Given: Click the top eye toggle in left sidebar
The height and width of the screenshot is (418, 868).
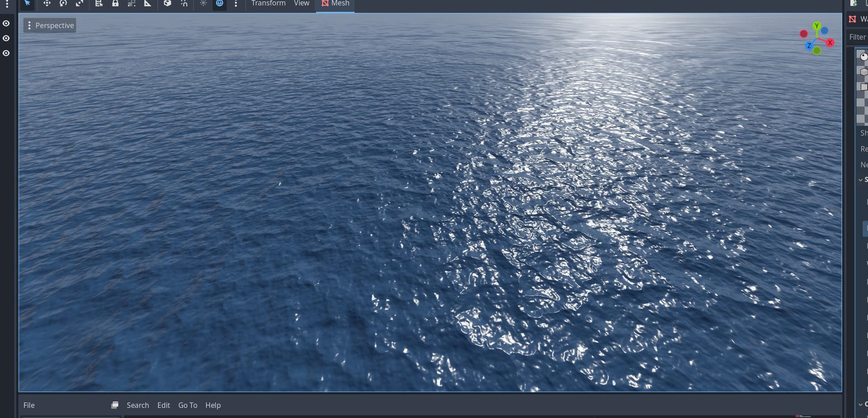Looking at the screenshot, I should click(6, 23).
